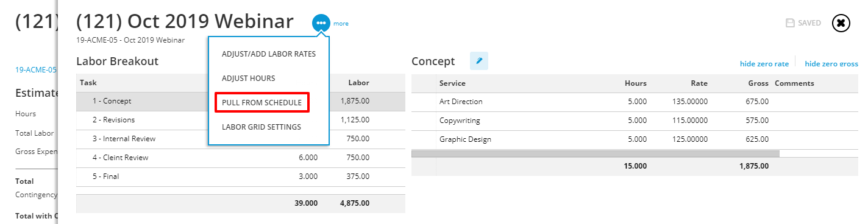
Task: Click the hide zero rate link
Action: (764, 63)
